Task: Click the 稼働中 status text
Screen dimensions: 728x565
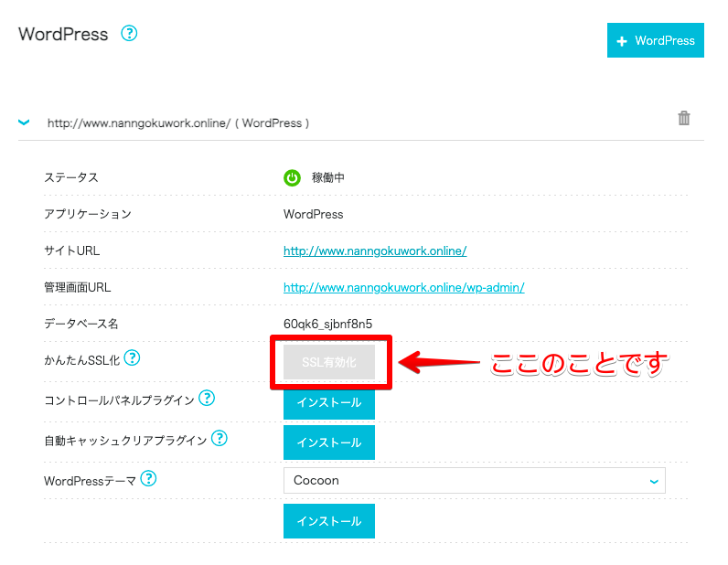Action: point(327,177)
